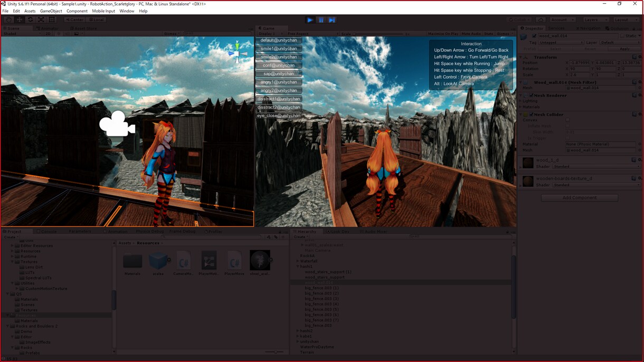Select the scalea prefab cube asset
Screen dimensions: 644x362
(x=158, y=260)
